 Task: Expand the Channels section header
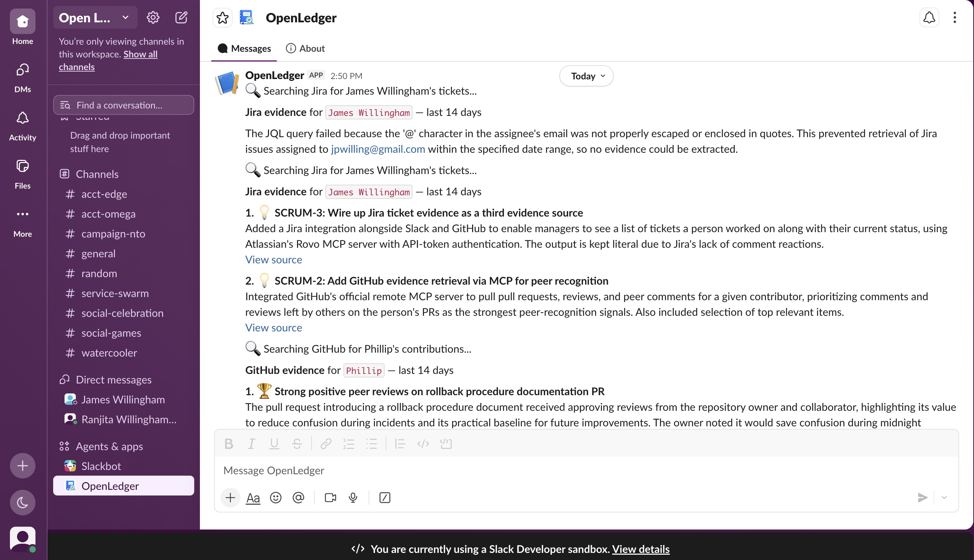97,174
